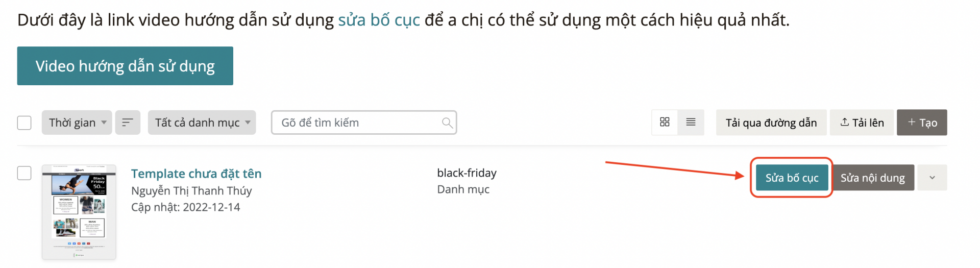Screen dimensions: 980x268
Task: Focus the Gõ để tìm kiếm search field
Action: [x=364, y=123]
